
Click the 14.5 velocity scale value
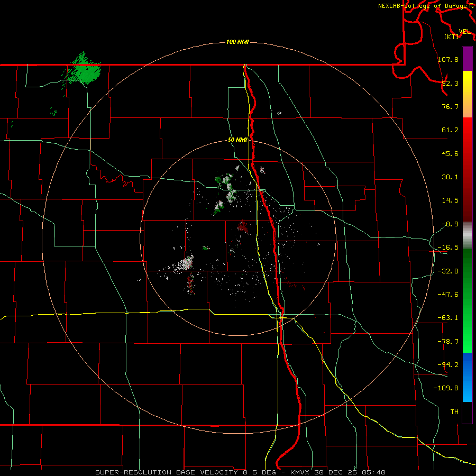tap(450, 200)
